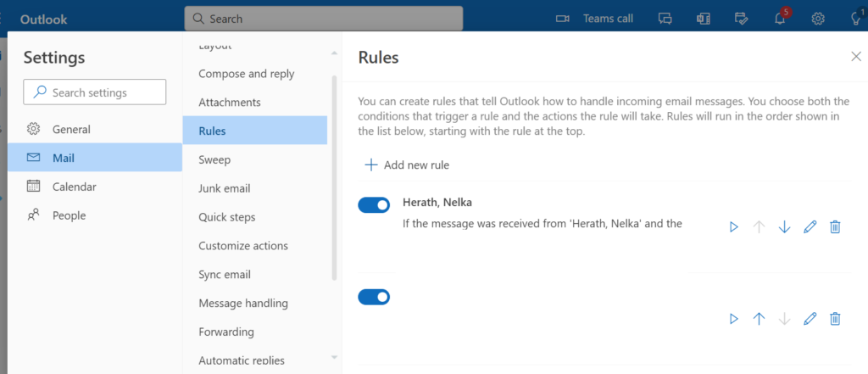Click the top Outlook Search box
868x374 pixels.
pyautogui.click(x=323, y=19)
